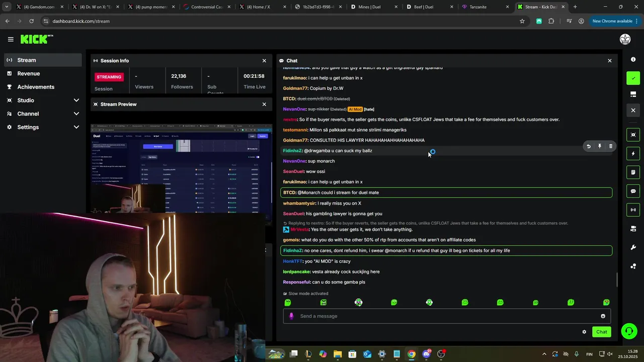Viewport: 644px width, 362px height.
Task: Click the lightning bolt sidebar icon
Action: pyautogui.click(x=633, y=153)
